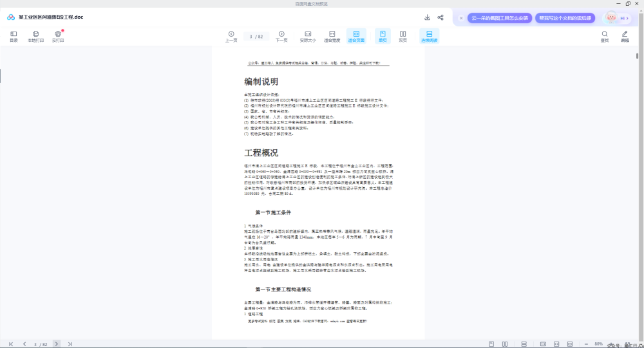Toggle 单页 single page layout
This screenshot has width=644, height=348.
click(x=383, y=36)
